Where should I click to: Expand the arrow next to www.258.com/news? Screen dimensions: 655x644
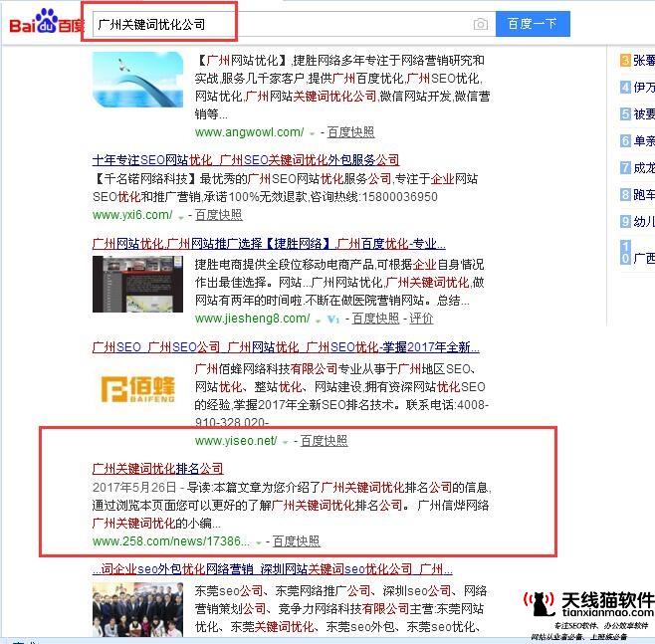tap(259, 542)
